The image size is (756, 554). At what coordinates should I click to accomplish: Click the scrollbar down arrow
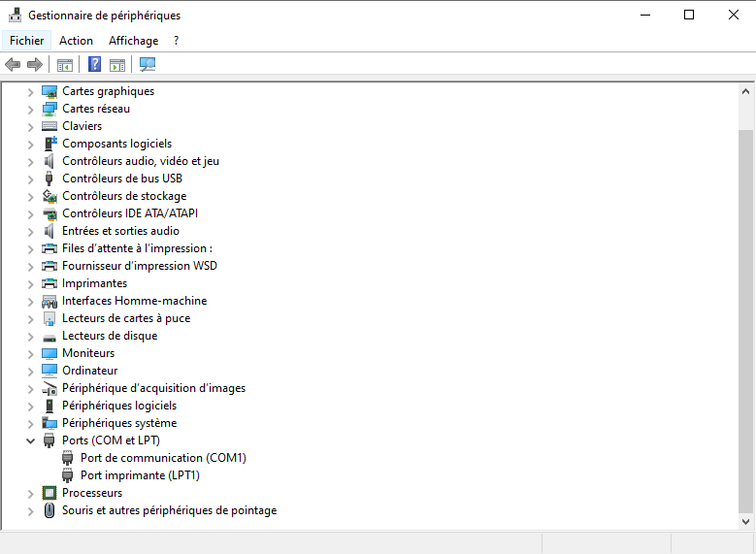tap(745, 521)
